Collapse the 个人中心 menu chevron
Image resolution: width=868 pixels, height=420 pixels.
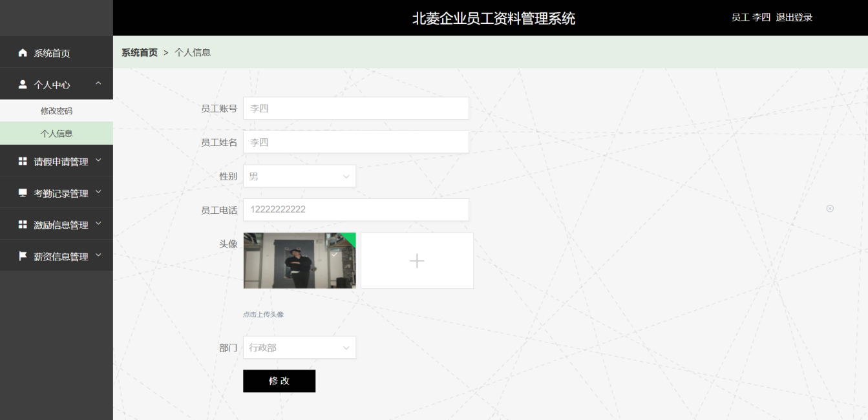pos(98,83)
